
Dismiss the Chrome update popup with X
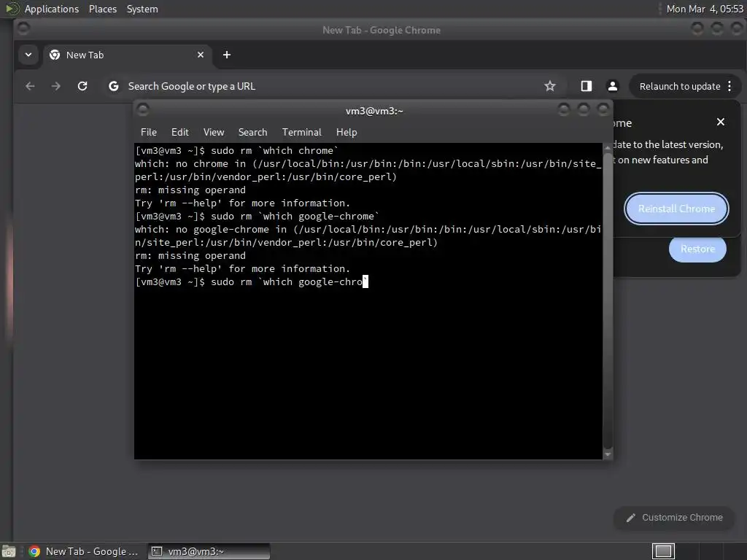click(720, 122)
